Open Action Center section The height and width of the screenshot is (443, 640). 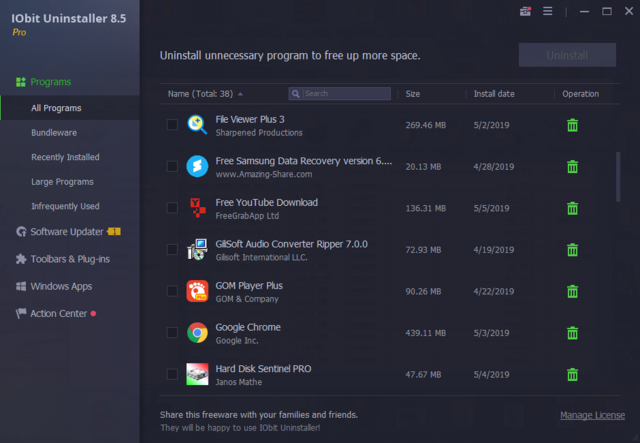pos(59,314)
